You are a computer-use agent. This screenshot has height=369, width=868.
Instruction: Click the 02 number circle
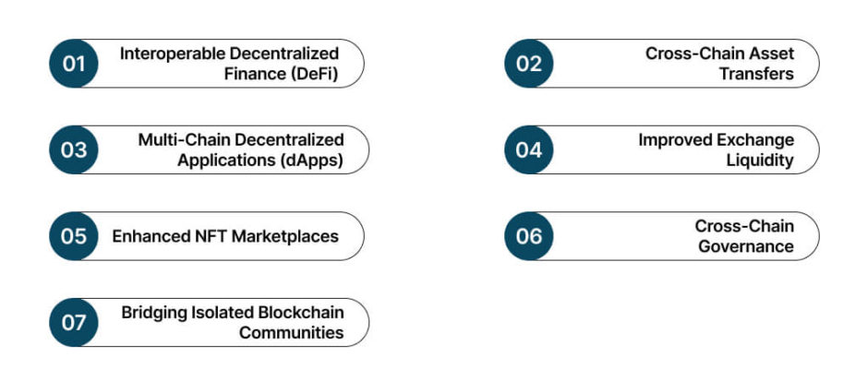529,64
